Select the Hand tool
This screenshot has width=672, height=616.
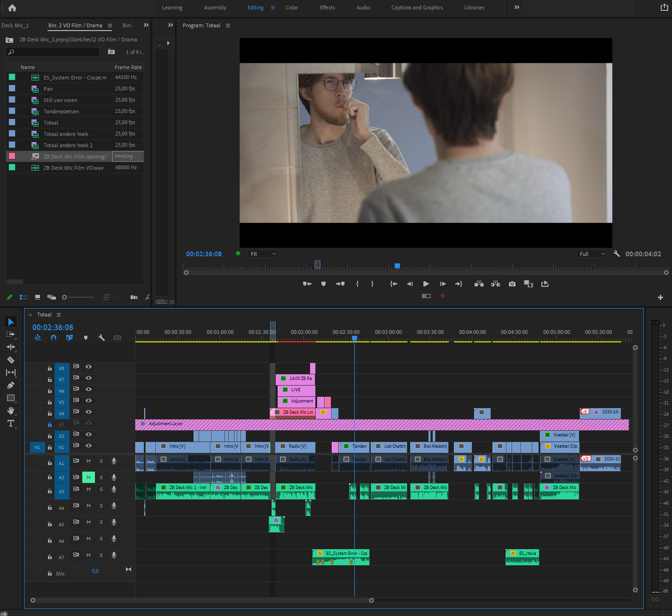11,411
